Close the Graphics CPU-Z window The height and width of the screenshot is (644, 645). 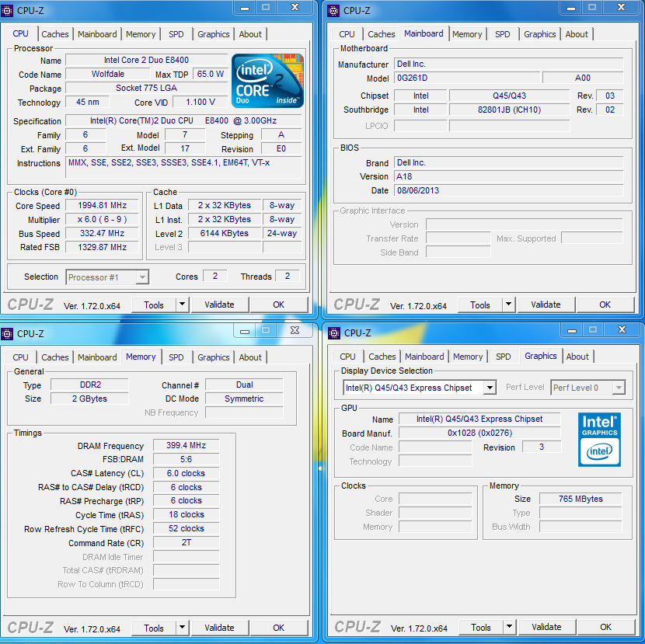pyautogui.click(x=622, y=330)
